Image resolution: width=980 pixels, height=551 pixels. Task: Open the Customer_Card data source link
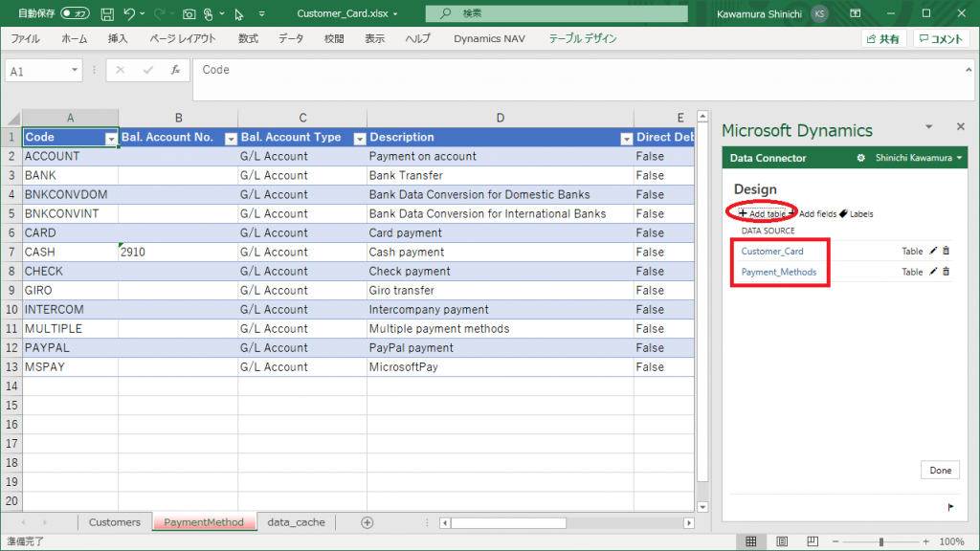[x=772, y=252]
